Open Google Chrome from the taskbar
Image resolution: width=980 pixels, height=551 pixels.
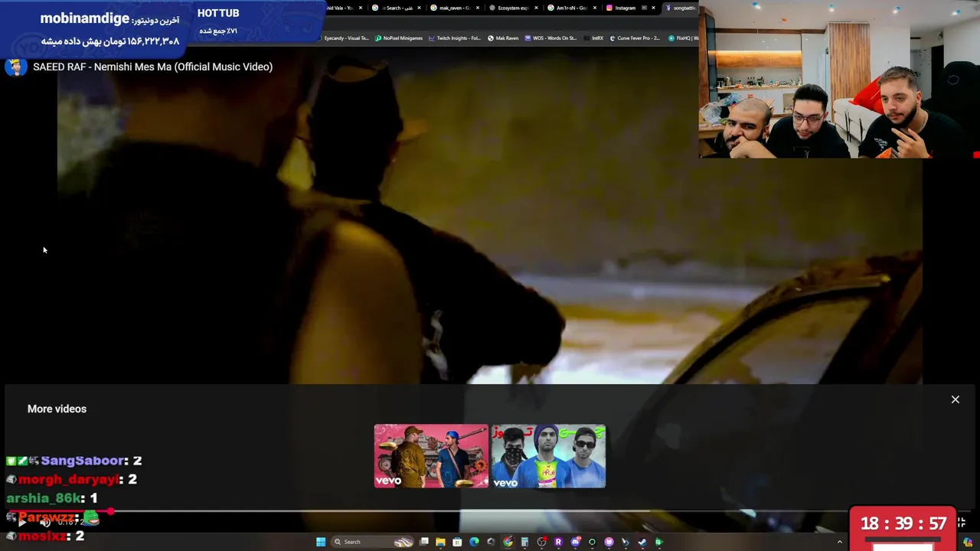[508, 542]
